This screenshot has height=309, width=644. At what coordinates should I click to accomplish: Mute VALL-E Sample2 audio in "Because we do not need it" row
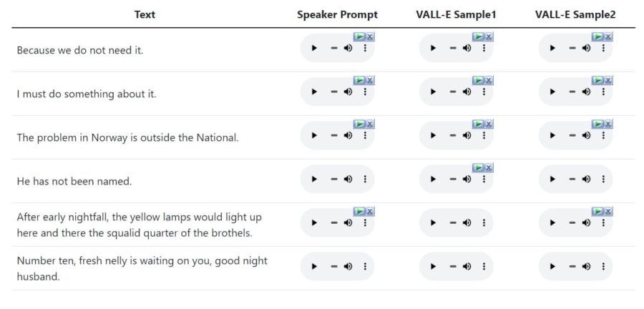pos(586,48)
